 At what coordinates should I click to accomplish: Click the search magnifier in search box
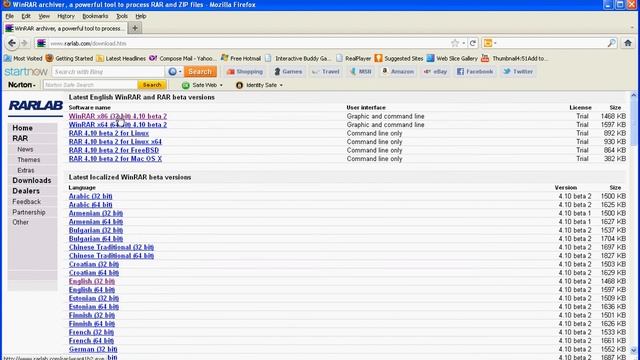coord(611,43)
